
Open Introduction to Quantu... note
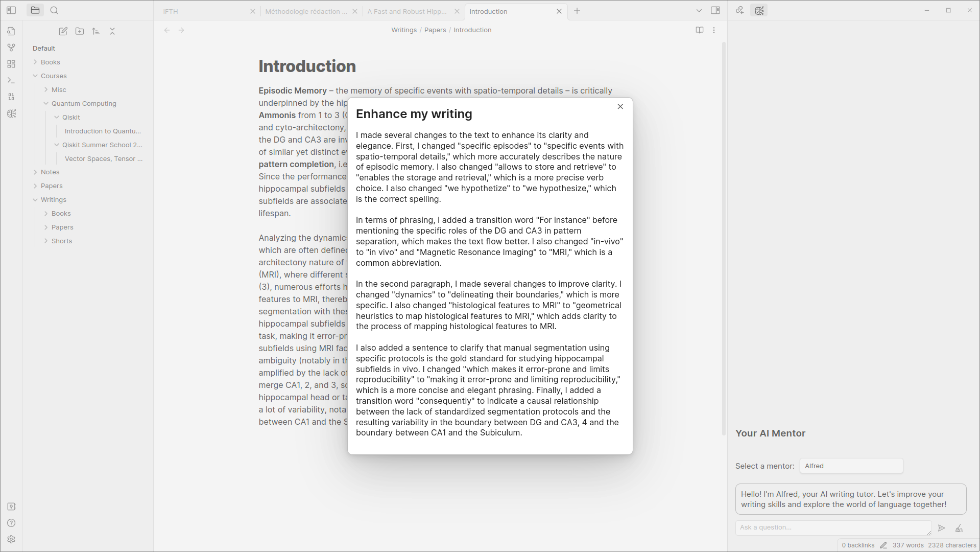[x=103, y=131]
